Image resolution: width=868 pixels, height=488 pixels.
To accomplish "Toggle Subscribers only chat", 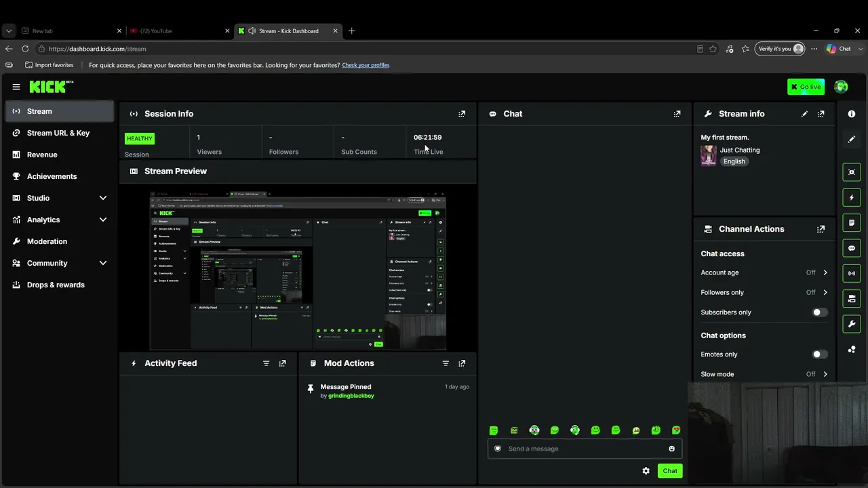I will (x=820, y=312).
